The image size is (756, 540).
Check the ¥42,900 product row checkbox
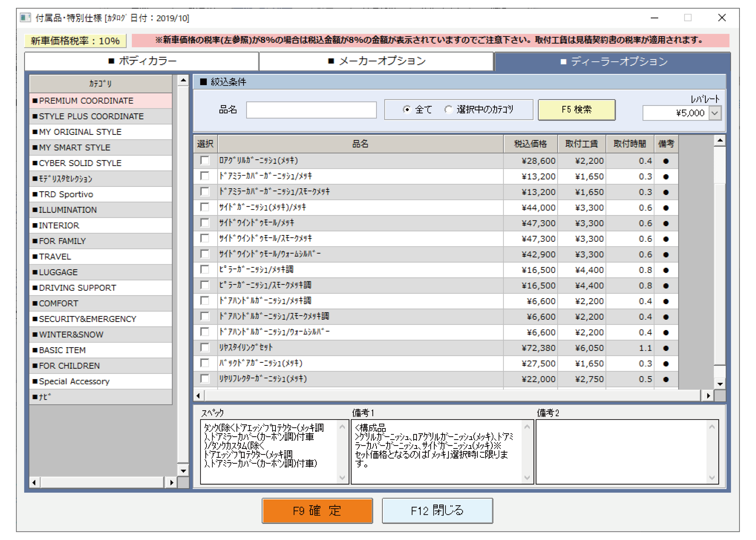pos(205,254)
